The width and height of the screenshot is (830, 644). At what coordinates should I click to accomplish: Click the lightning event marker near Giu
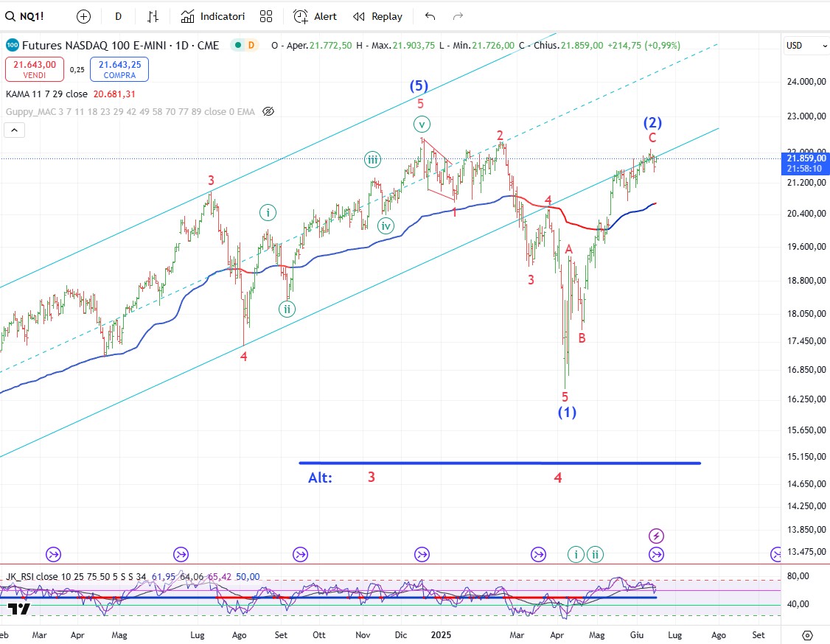(x=656, y=536)
